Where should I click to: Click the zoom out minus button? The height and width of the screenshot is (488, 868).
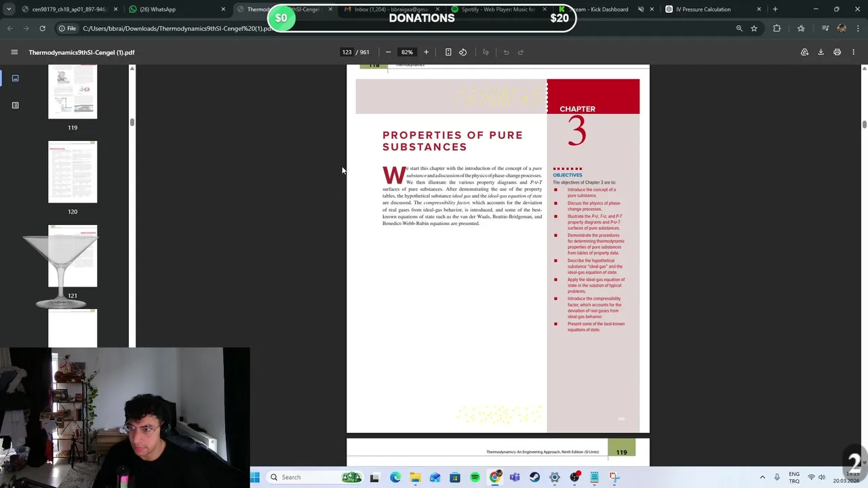(x=388, y=52)
